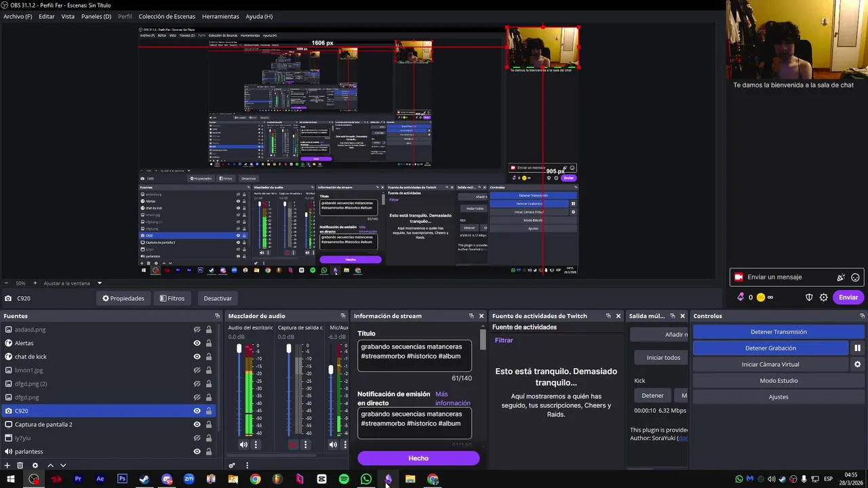Close the Información de stream dock
868x488 pixels.
481,316
